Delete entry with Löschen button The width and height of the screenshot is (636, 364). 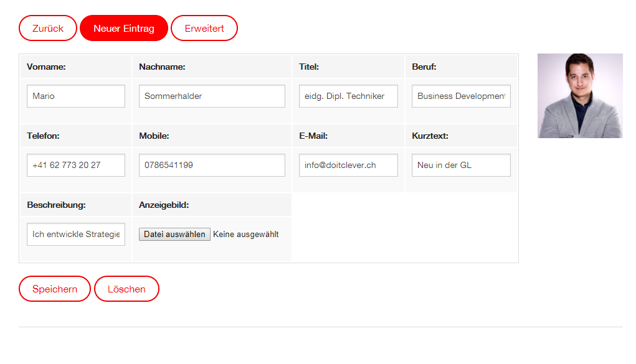point(126,289)
